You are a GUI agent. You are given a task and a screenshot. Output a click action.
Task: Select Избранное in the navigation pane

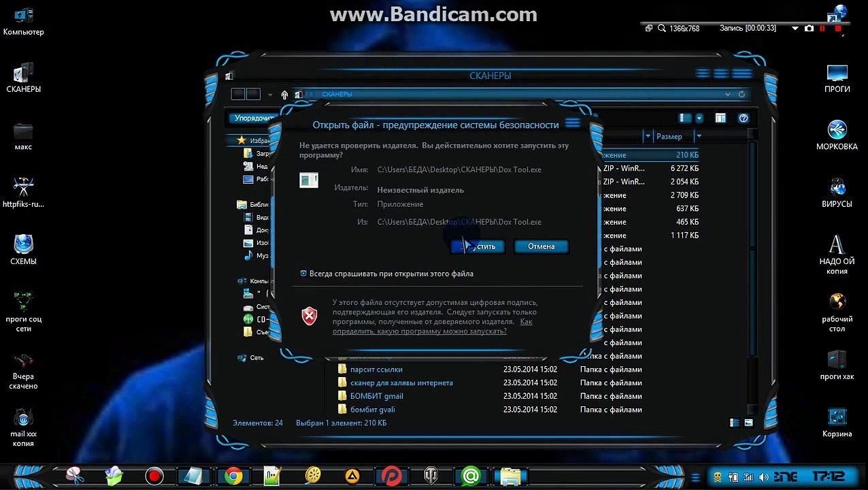(259, 141)
